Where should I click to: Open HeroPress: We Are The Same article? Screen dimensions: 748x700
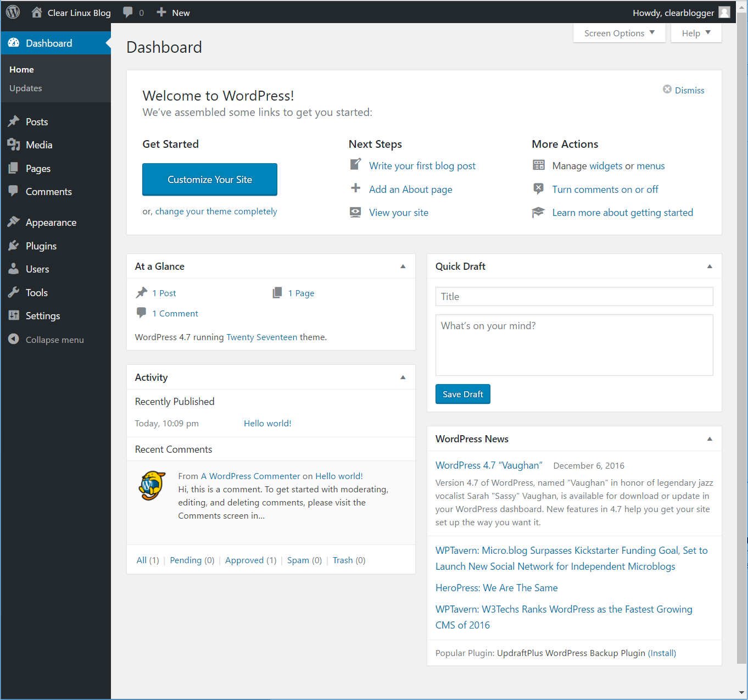(x=496, y=587)
